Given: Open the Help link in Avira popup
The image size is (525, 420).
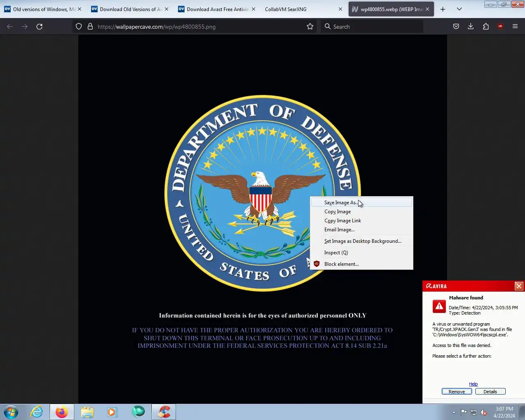Looking at the screenshot, I should point(473,384).
